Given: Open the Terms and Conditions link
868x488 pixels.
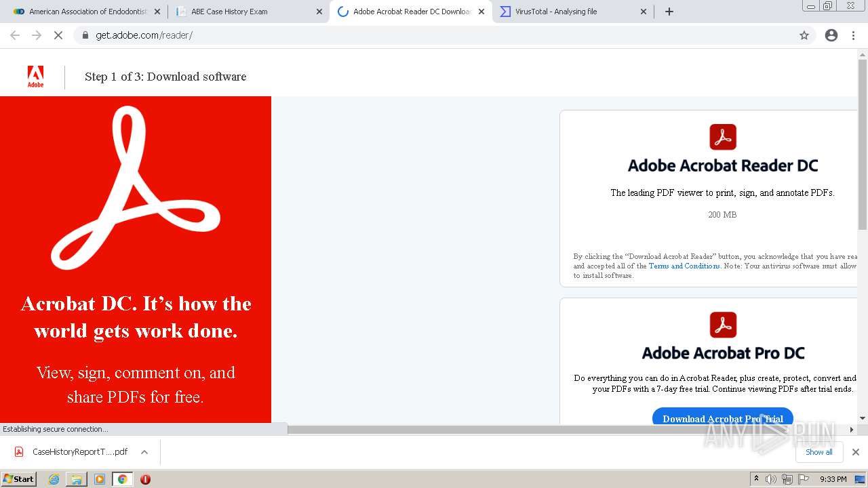Looking at the screenshot, I should pyautogui.click(x=684, y=266).
